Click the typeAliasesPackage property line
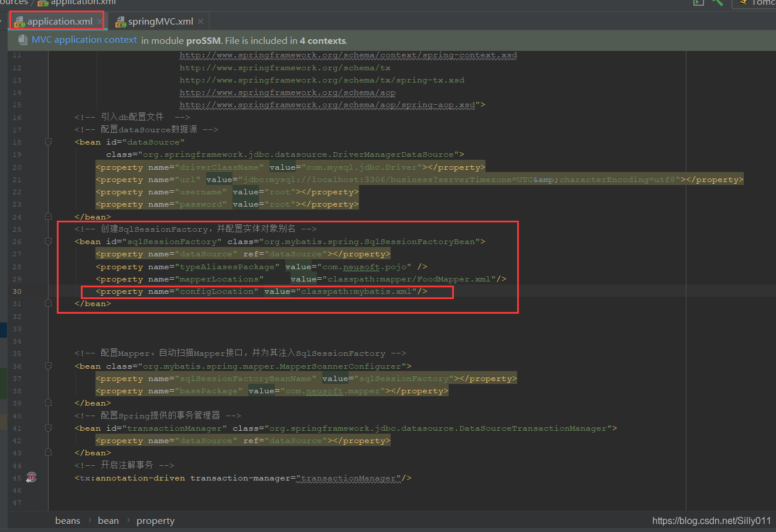This screenshot has height=532, width=776. pos(261,266)
